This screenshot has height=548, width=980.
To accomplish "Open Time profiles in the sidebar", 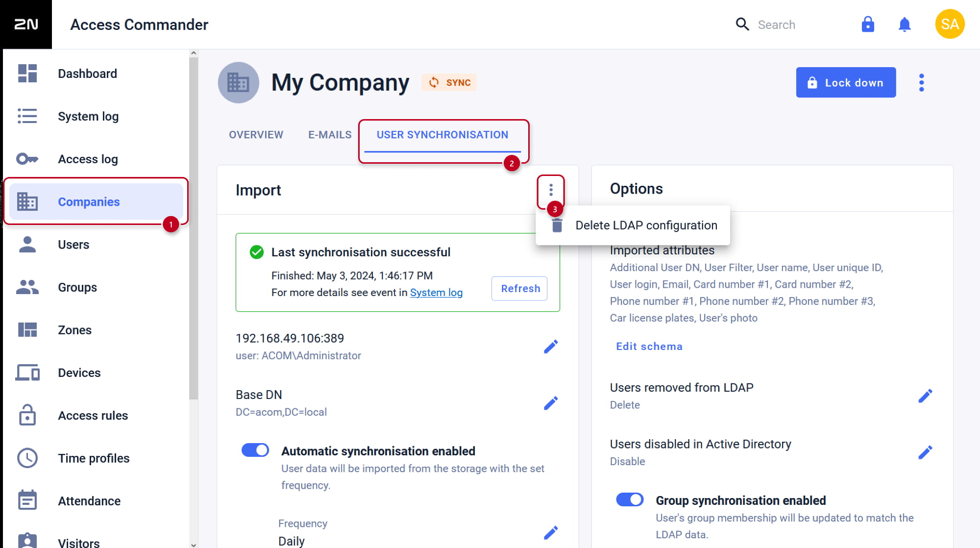I will [96, 458].
